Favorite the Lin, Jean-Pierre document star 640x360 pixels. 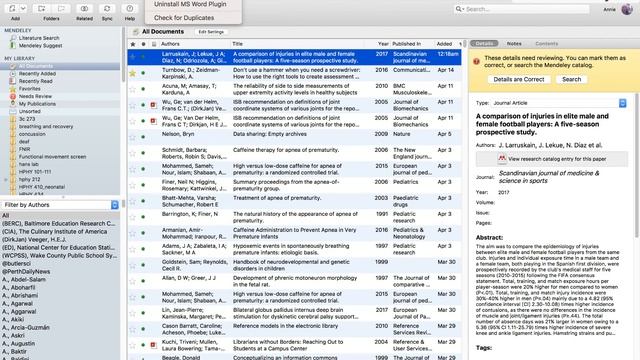click(x=133, y=313)
